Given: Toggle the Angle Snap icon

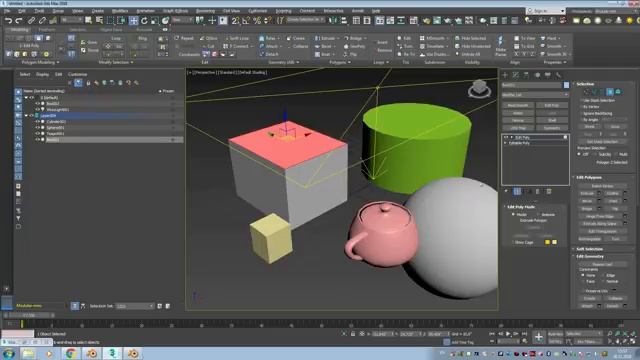Looking at the screenshot, I should point(246,20).
